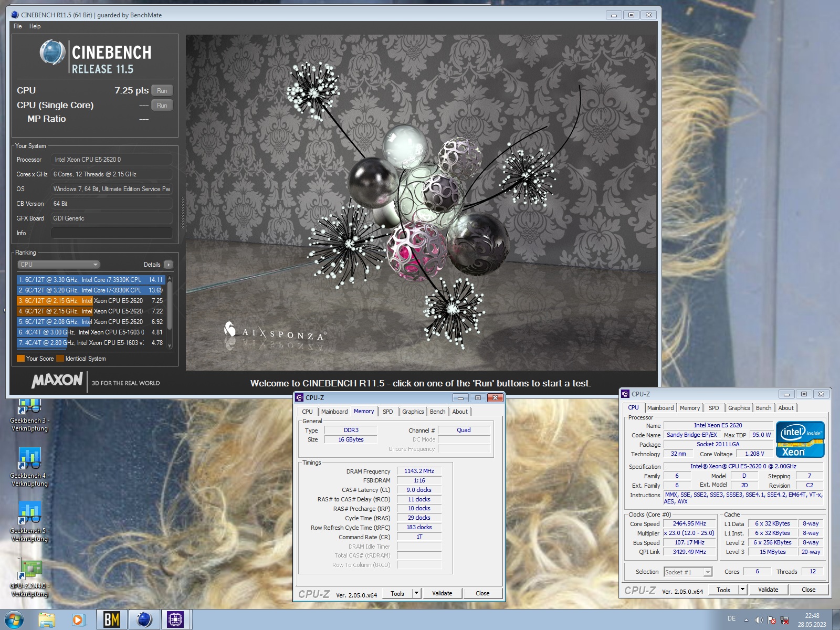Screen dimensions: 840x630
Task: Click the Info input field
Action: [112, 233]
